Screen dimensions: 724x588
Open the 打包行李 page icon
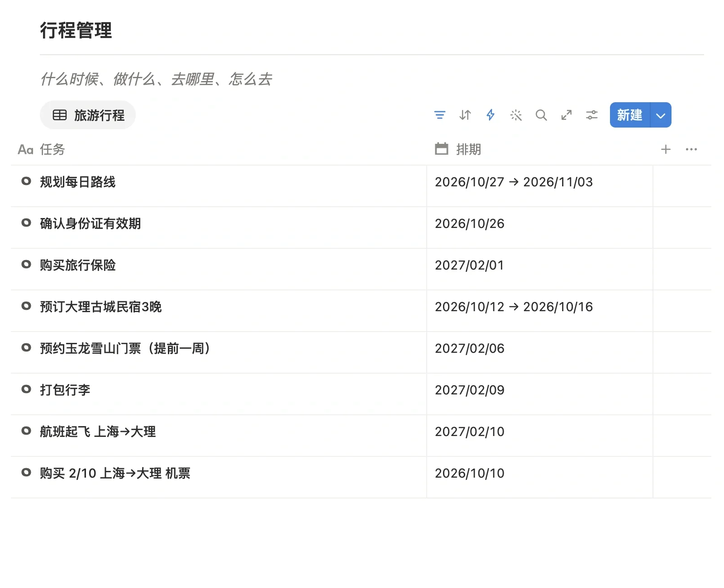coord(26,389)
